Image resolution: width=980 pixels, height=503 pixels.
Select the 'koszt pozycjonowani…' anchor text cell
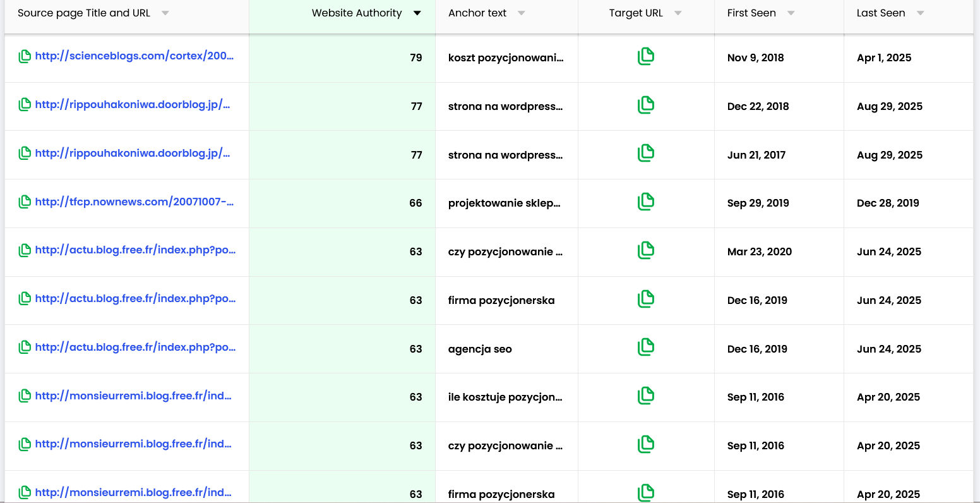[x=506, y=58]
